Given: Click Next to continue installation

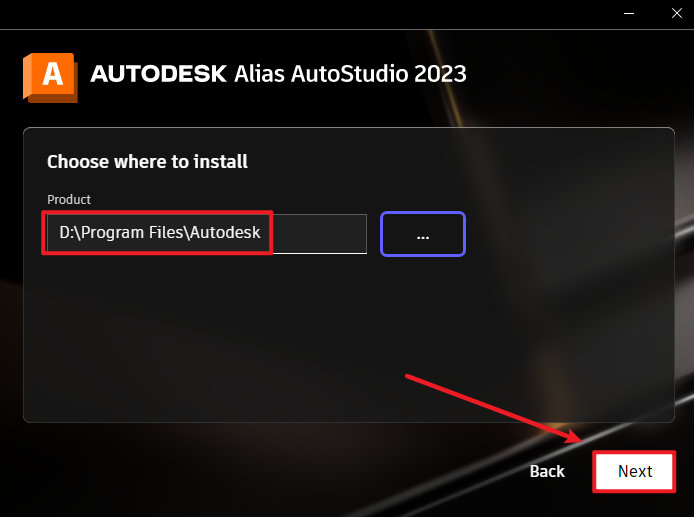Looking at the screenshot, I should click(634, 471).
